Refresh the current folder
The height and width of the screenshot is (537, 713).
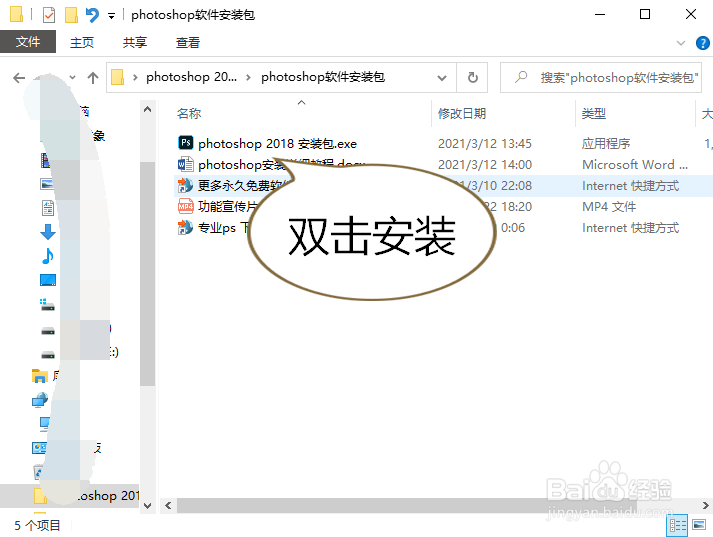coord(473,78)
